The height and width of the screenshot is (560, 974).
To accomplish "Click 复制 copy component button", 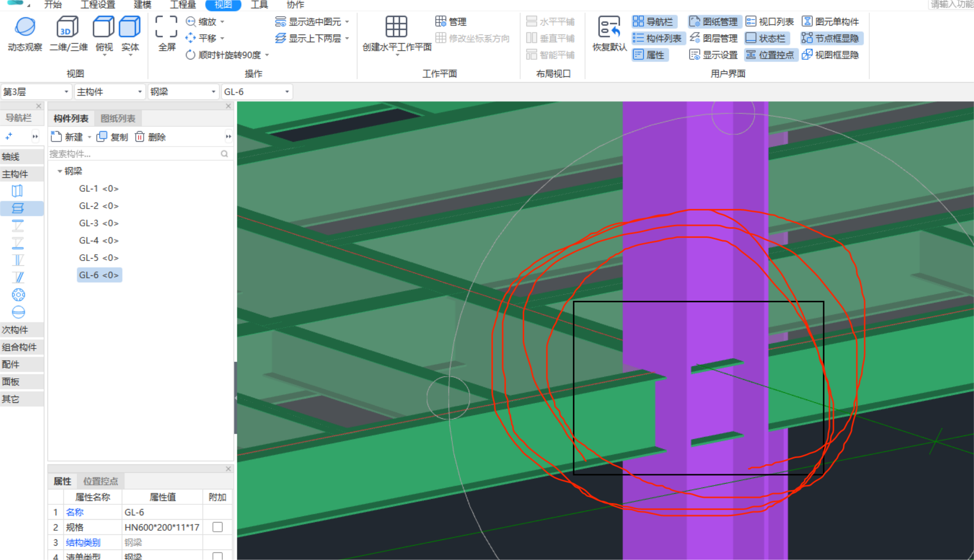I will [x=112, y=137].
